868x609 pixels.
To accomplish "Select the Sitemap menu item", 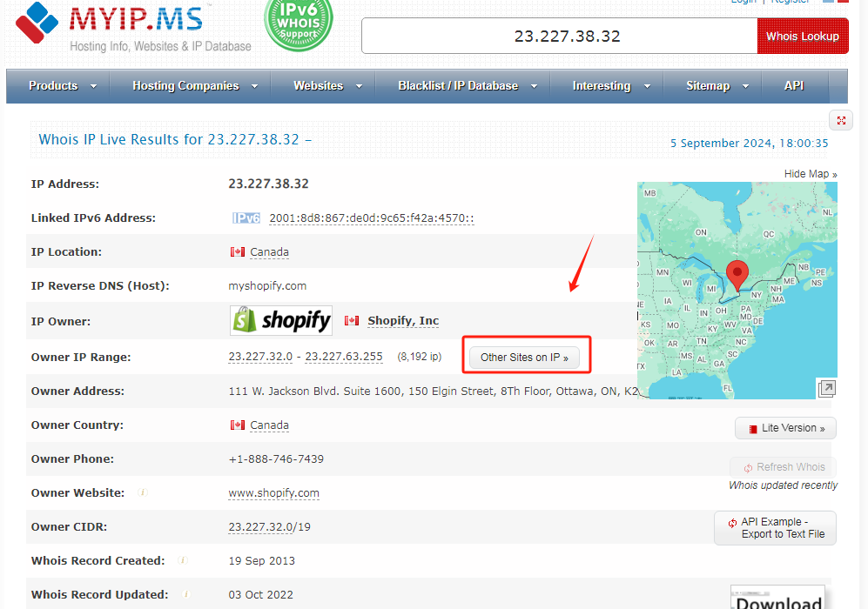I will pos(716,86).
